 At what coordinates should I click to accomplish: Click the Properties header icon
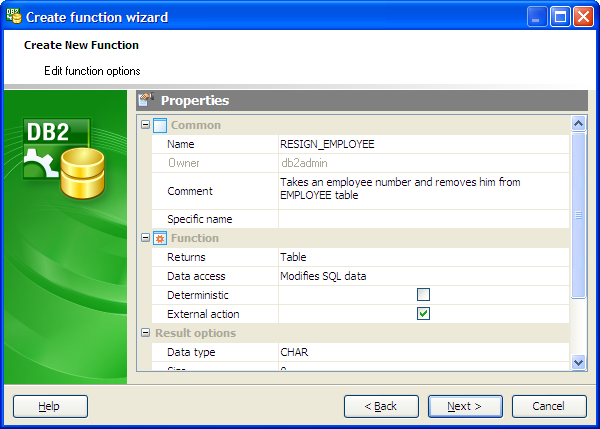click(x=146, y=100)
